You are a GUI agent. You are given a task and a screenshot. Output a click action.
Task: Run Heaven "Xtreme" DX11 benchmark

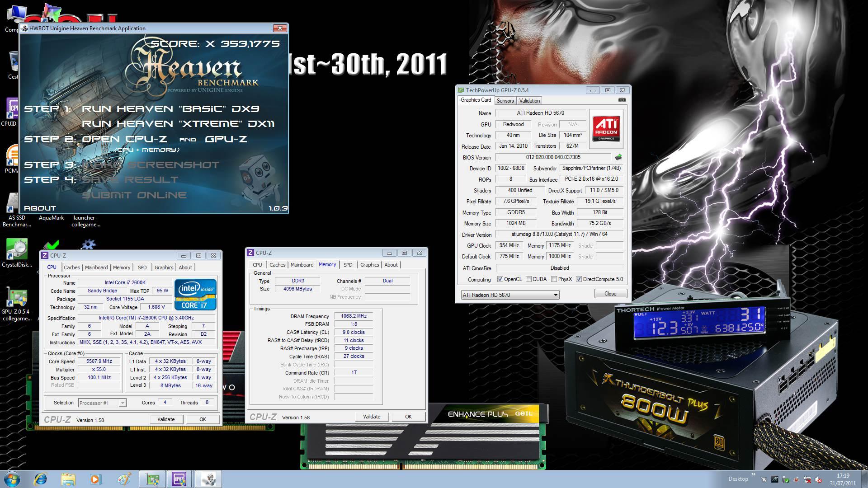point(178,124)
